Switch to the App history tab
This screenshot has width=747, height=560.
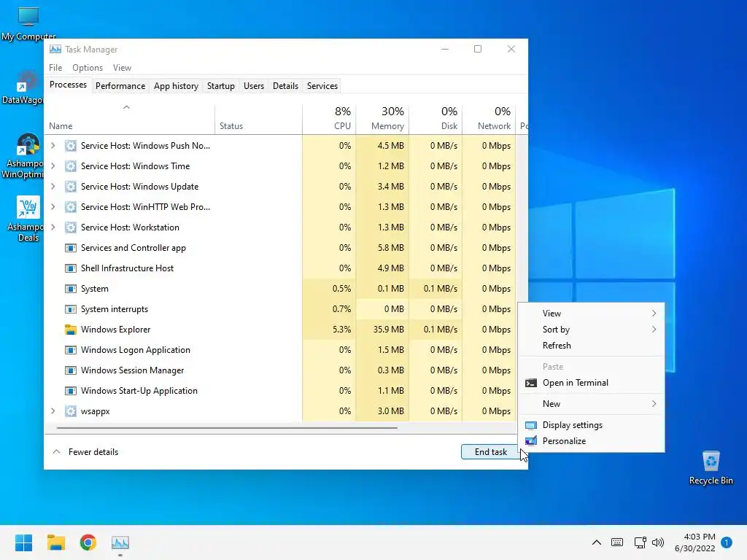(x=176, y=86)
